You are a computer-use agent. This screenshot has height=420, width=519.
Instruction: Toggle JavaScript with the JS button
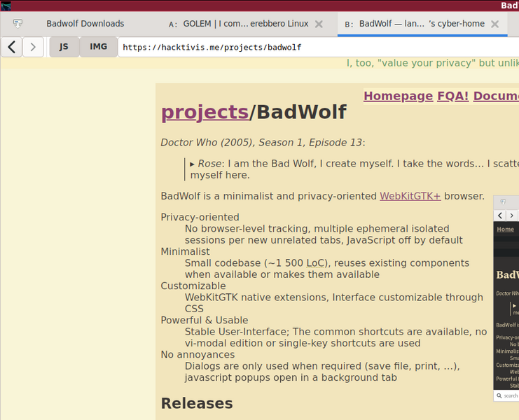coord(64,47)
